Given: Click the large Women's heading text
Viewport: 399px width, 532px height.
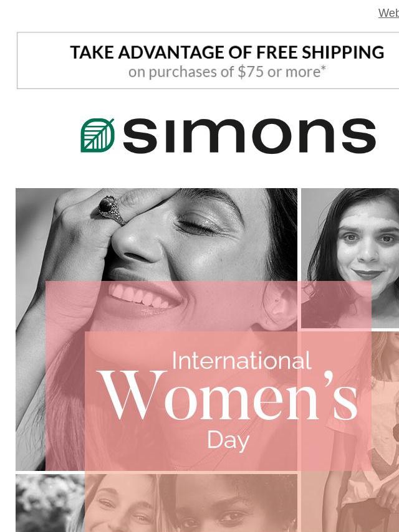Looking at the screenshot, I should [228, 396].
